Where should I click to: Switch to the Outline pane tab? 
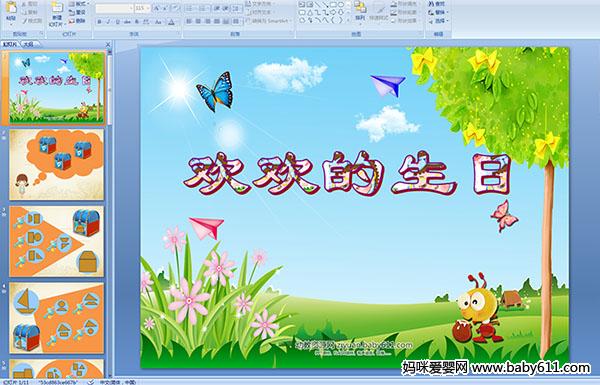coord(28,45)
